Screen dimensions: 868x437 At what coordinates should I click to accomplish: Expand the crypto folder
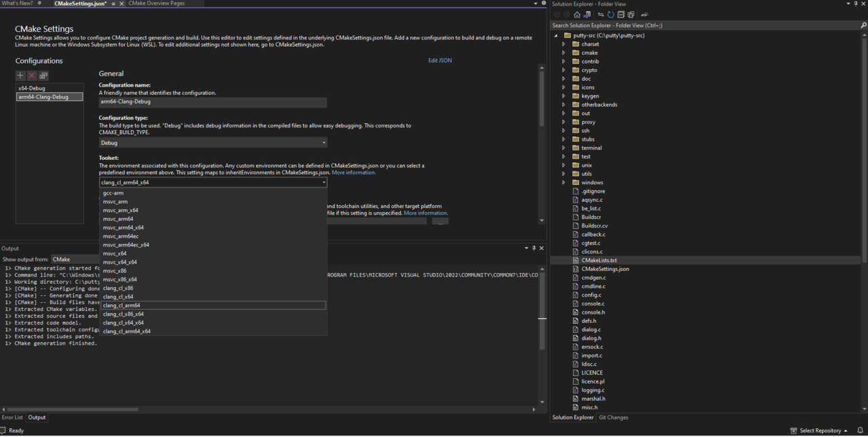(x=564, y=70)
